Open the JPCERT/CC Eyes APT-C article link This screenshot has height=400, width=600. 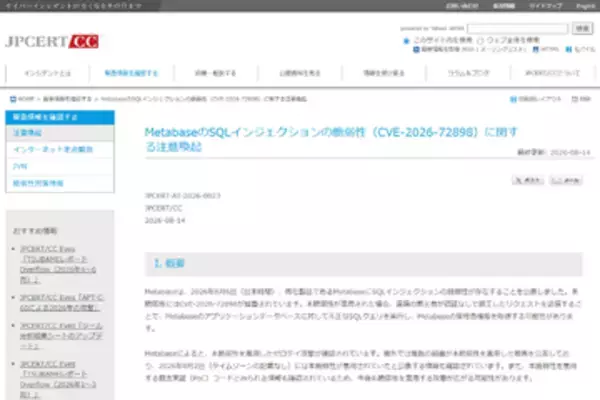click(62, 302)
